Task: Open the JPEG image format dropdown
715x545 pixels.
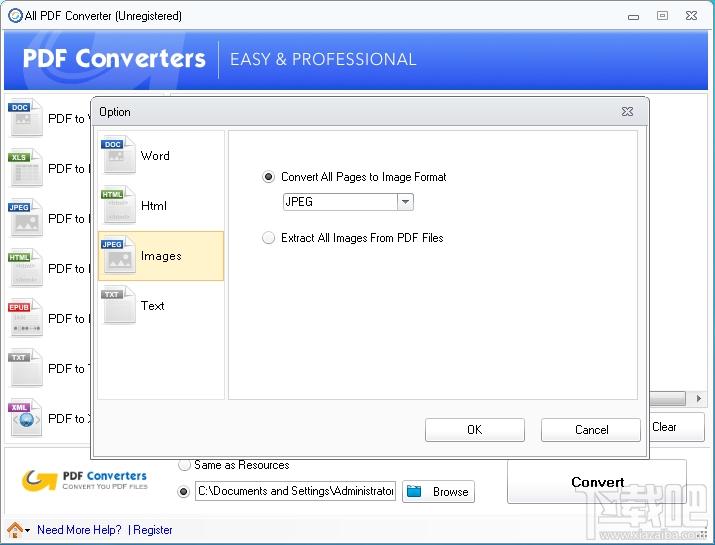Action: (x=405, y=202)
